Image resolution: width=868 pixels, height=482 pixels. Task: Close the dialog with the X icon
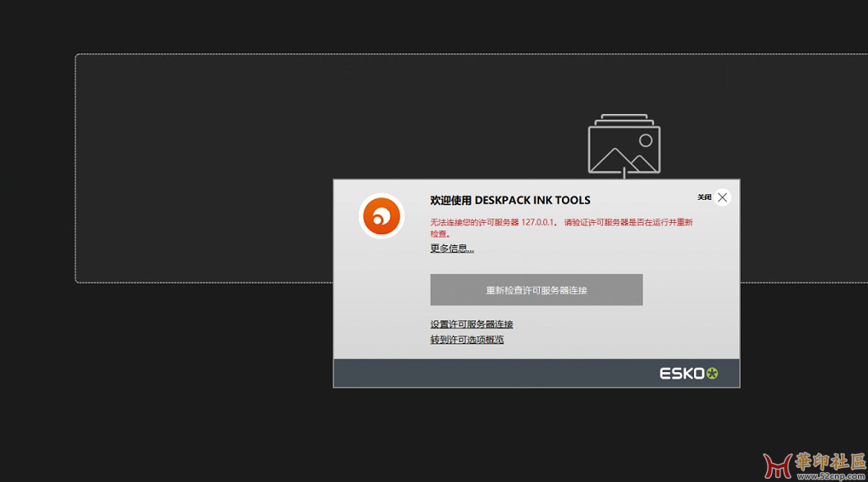click(x=722, y=198)
